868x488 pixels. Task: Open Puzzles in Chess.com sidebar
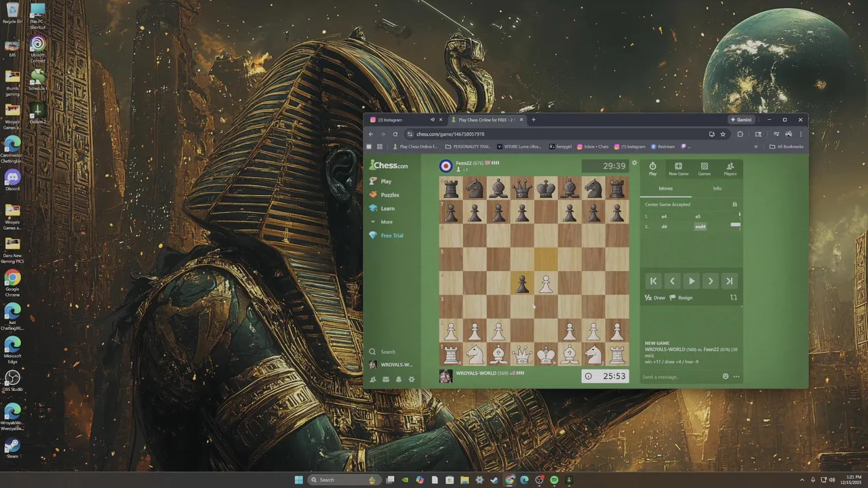(x=384, y=195)
